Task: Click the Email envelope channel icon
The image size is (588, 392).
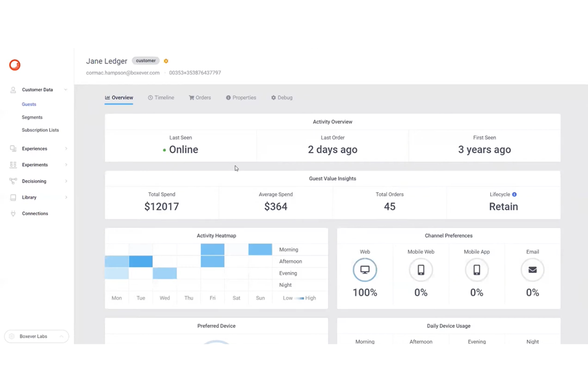Action: 532,270
